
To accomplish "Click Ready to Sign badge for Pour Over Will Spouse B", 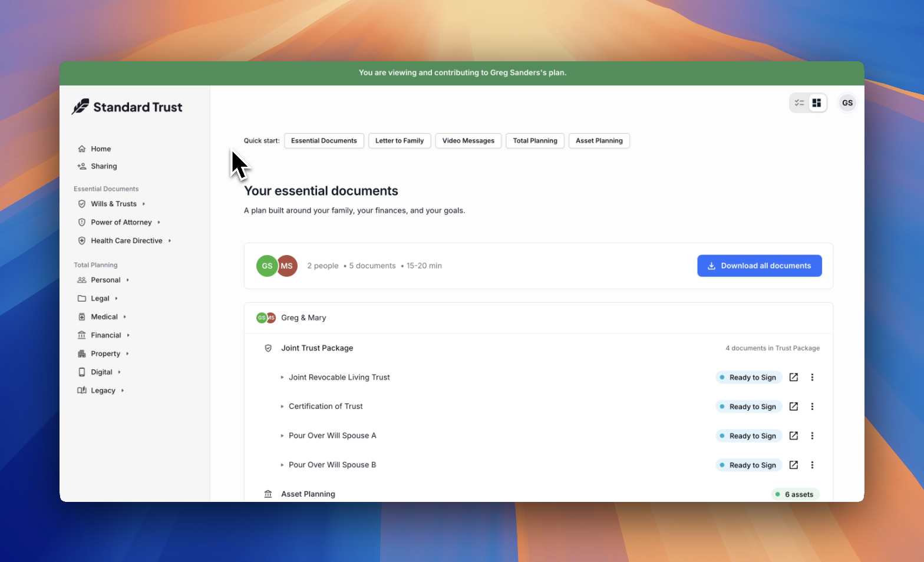I will (x=748, y=465).
